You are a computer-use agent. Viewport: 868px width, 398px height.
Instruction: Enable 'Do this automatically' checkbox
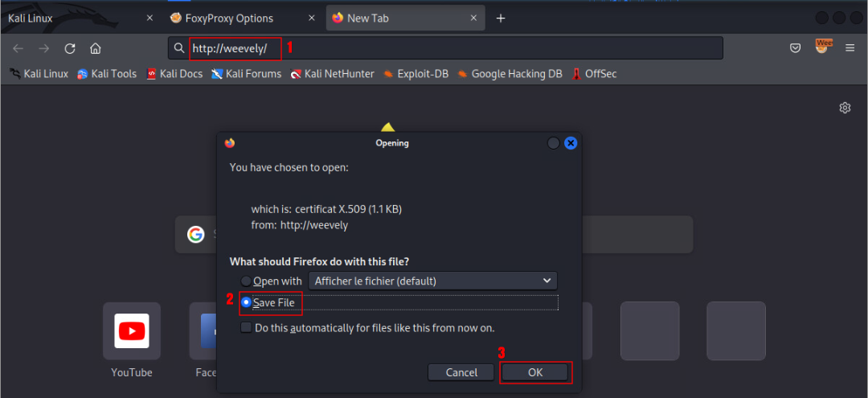(x=247, y=328)
